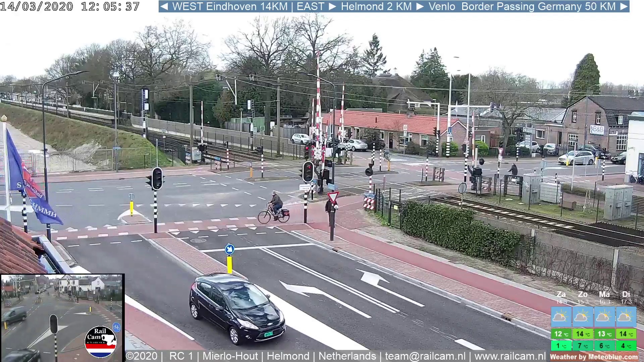Click WEST Eindhoven 14KM banner text
Screen dimensions: 644x362
coord(230,6)
